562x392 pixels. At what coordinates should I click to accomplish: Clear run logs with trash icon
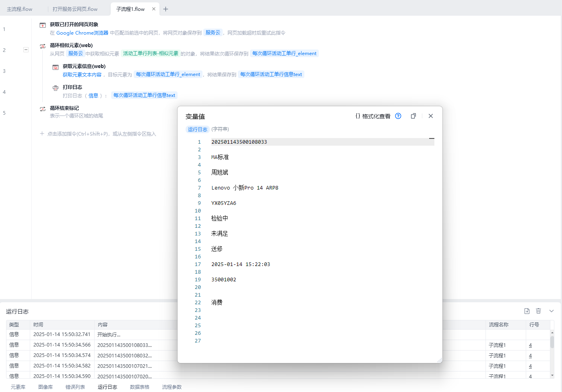tap(539, 311)
